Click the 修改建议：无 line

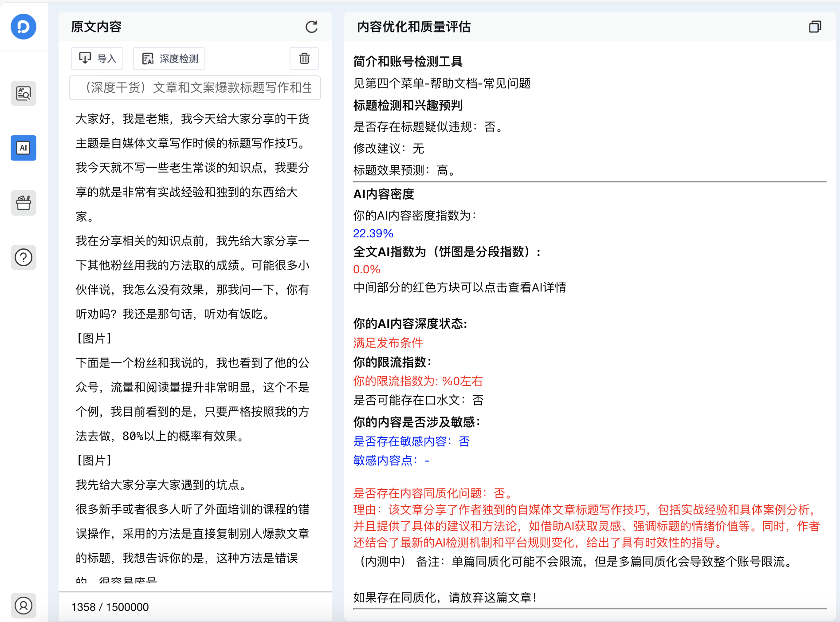[x=389, y=148]
